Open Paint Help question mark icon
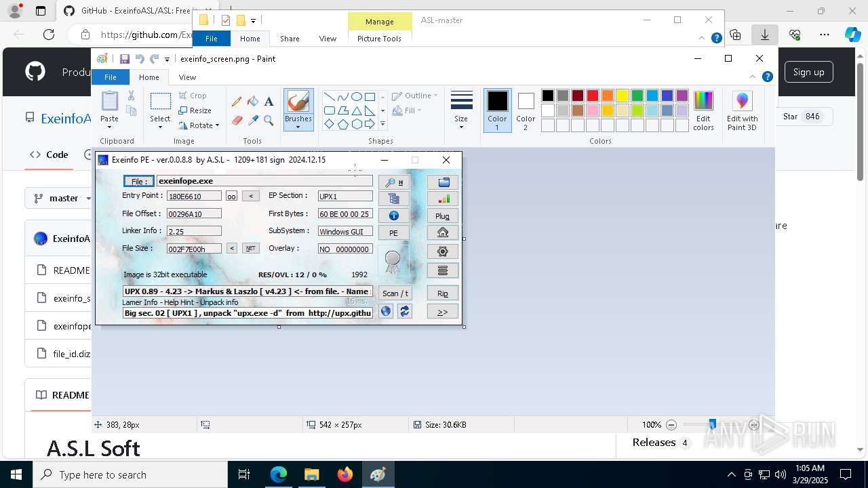This screenshot has height=488, width=868. pos(767,77)
